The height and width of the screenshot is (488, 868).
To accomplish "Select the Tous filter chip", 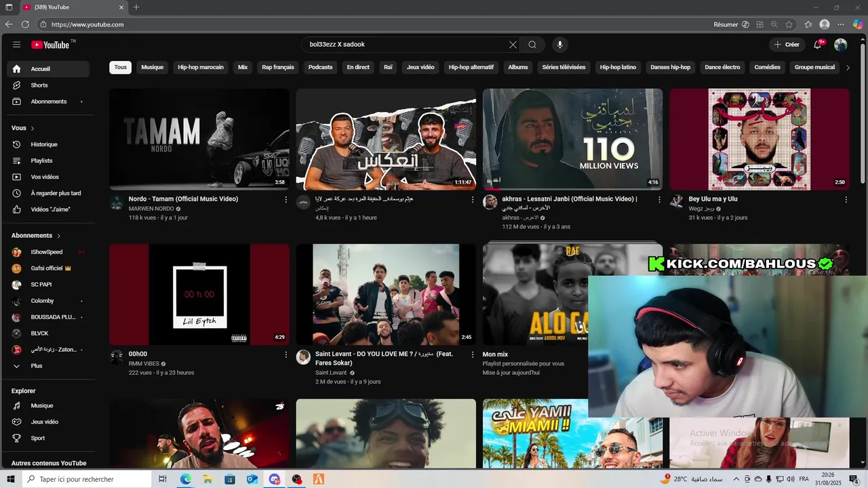I will point(121,67).
